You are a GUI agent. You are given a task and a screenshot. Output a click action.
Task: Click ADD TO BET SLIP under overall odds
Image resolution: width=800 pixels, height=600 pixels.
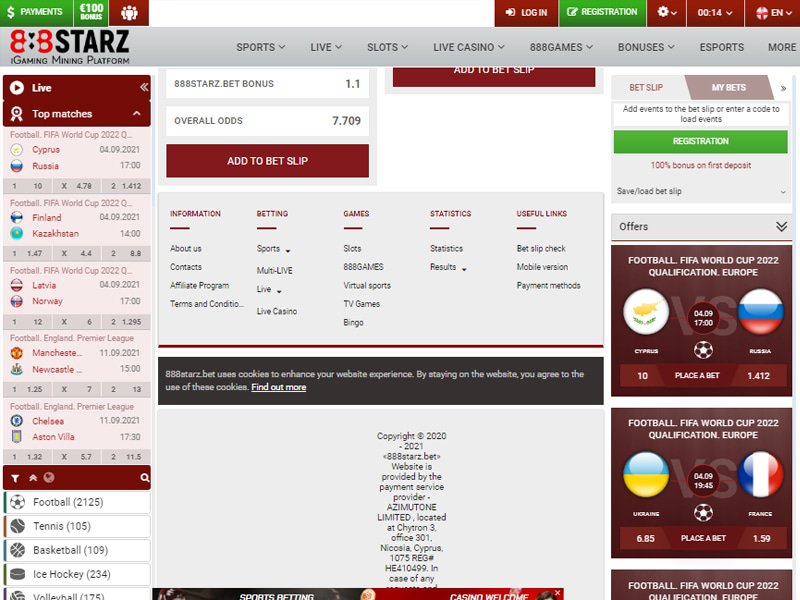pos(267,161)
